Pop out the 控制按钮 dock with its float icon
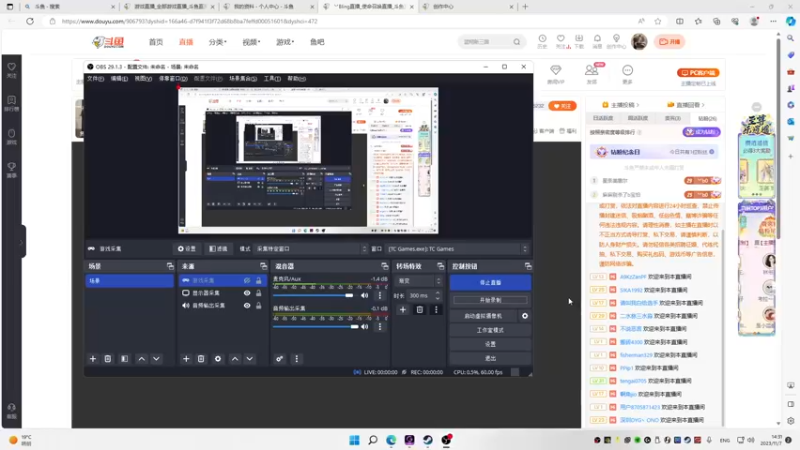 click(x=528, y=266)
